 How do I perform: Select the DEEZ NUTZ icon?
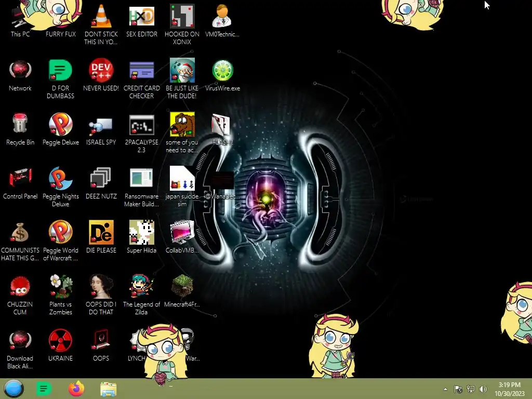101,183
